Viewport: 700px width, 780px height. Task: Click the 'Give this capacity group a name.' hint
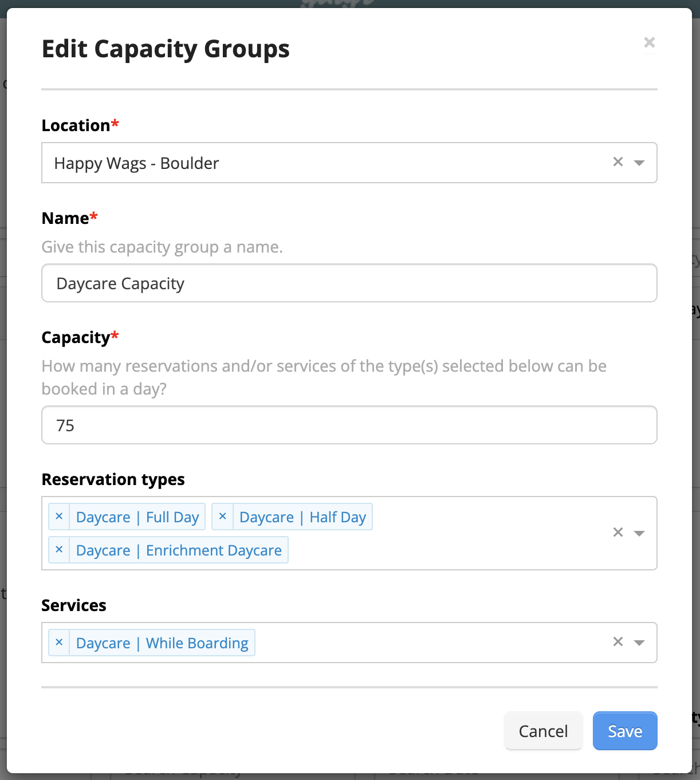[x=162, y=247]
